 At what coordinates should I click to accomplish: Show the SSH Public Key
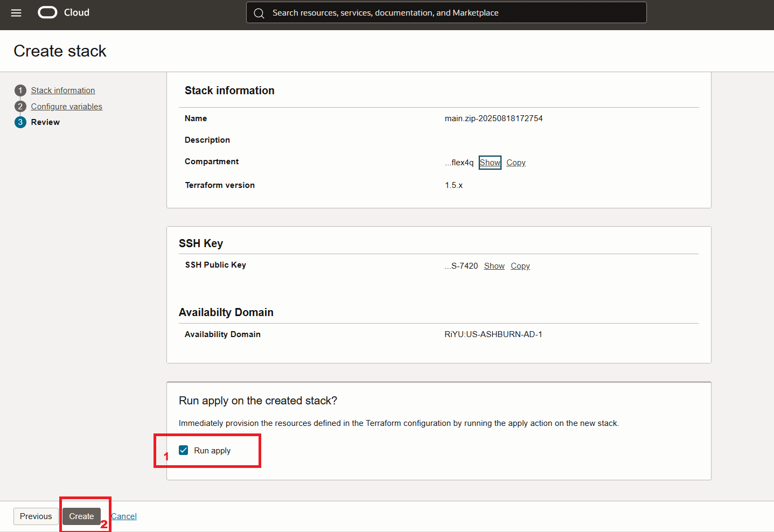[x=494, y=266]
